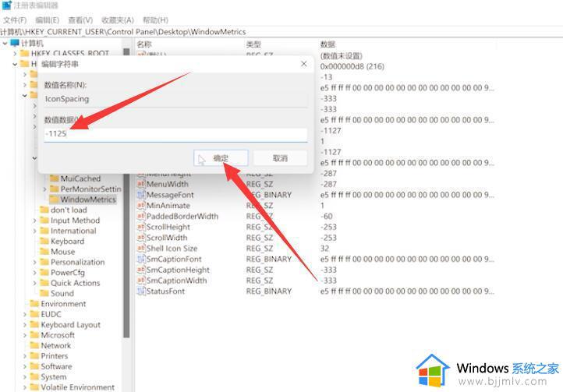This screenshot has height=392, width=563.
Task: Select the SmCaptionHeight value name
Action: pos(178,270)
